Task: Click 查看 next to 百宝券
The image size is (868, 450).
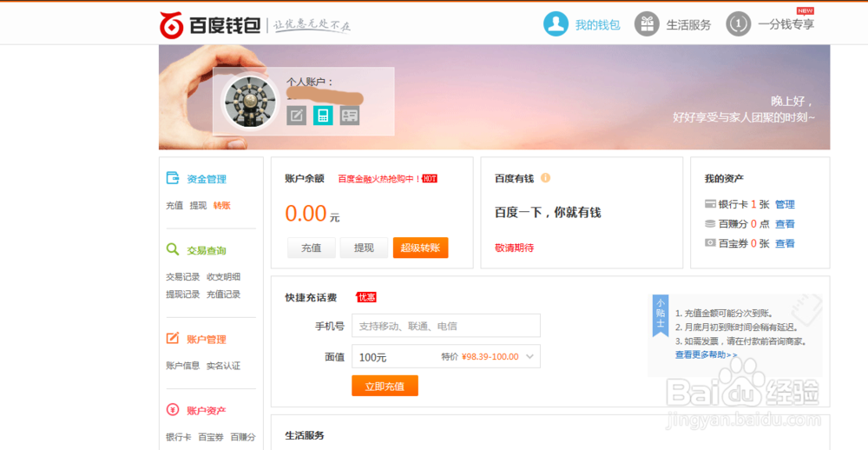Action: pos(785,243)
